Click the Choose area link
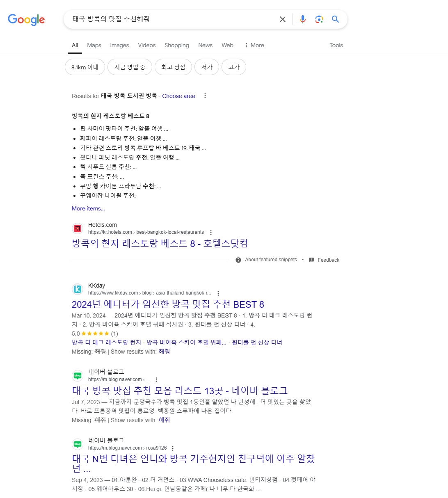Image resolution: width=448 pixels, height=498 pixels. click(x=178, y=96)
